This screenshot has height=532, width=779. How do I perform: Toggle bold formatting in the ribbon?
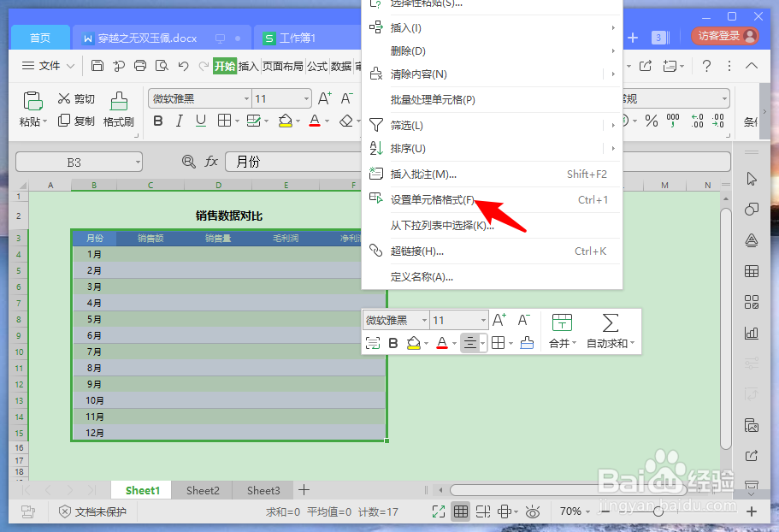point(157,121)
